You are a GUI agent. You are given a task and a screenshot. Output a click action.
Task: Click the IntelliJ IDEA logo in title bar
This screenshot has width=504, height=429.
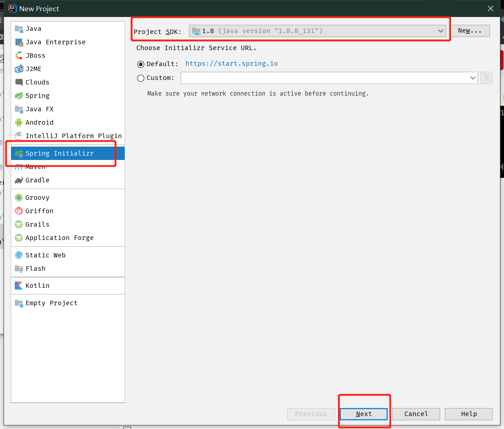coord(12,8)
